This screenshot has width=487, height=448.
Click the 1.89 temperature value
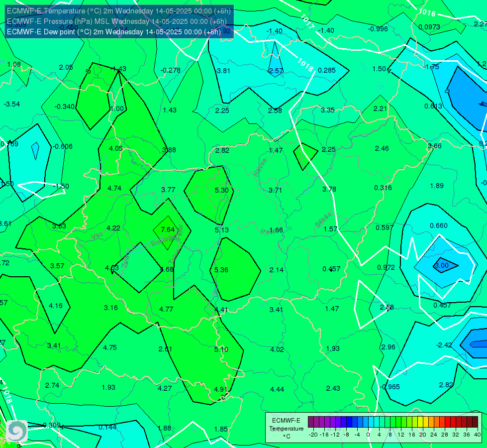pos(437,186)
